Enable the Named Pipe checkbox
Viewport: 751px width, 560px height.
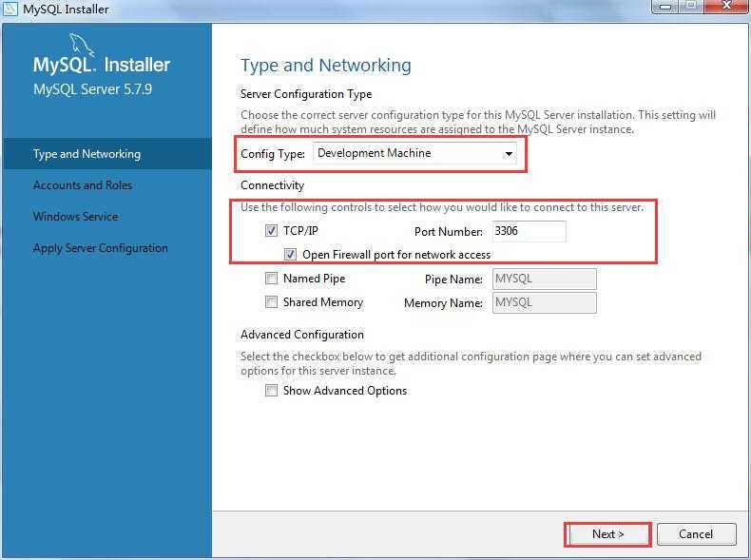(271, 279)
